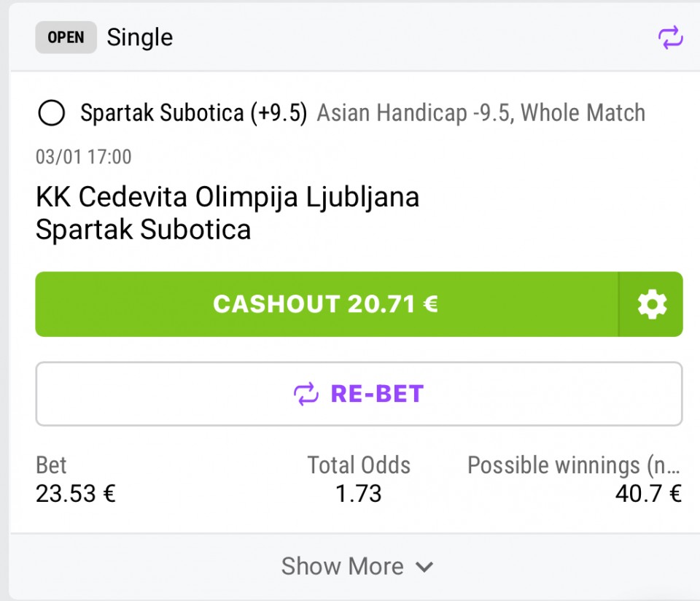Image resolution: width=700 pixels, height=601 pixels.
Task: Click the Total Odds value 1.73
Action: coord(358,494)
